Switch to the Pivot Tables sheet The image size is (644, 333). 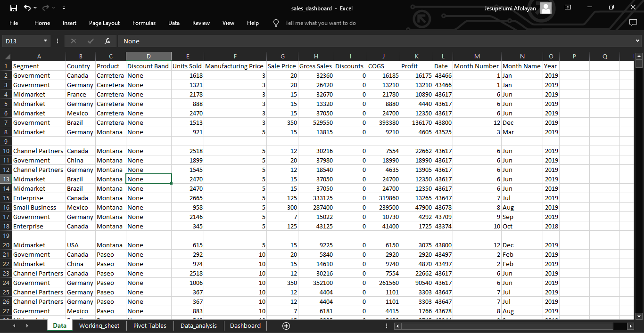click(x=150, y=326)
